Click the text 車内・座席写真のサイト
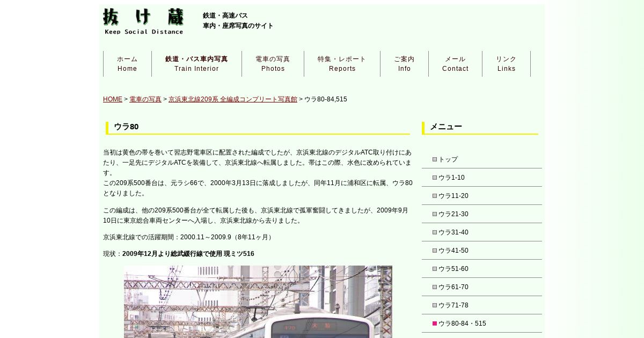644x338 pixels. tap(238, 26)
